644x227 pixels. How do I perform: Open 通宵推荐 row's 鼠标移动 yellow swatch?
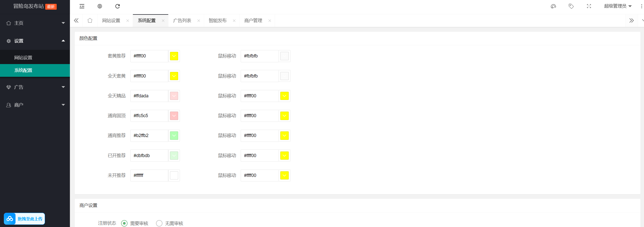284,135
